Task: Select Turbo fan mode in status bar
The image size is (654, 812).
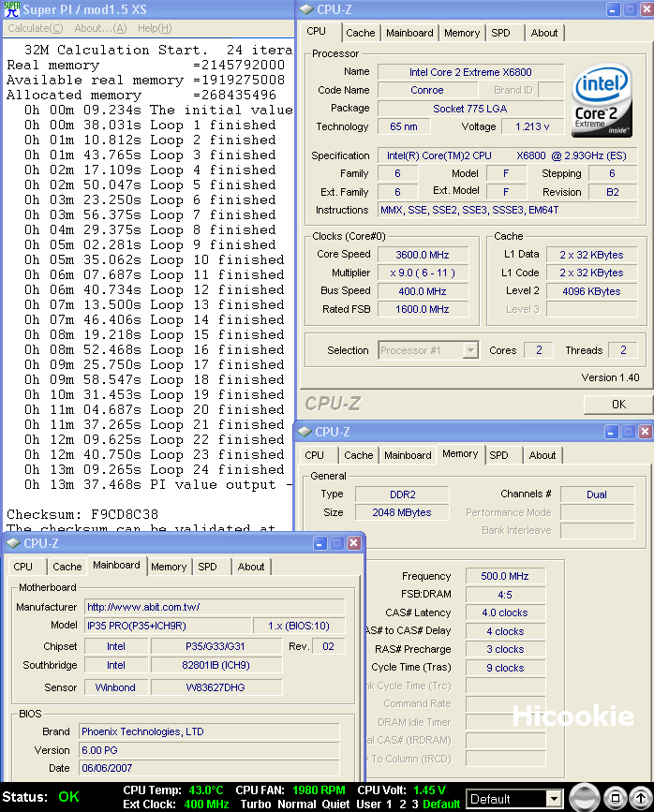Action: tap(256, 805)
